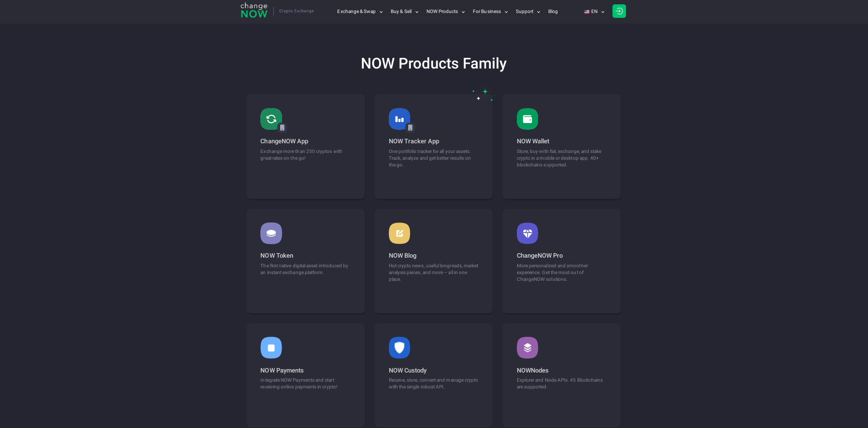Go to the Blog page
The height and width of the screenshot is (428, 868).
pyautogui.click(x=553, y=12)
